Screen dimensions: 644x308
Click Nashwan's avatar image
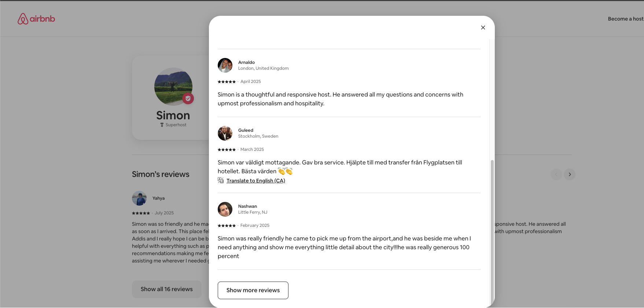(225, 209)
